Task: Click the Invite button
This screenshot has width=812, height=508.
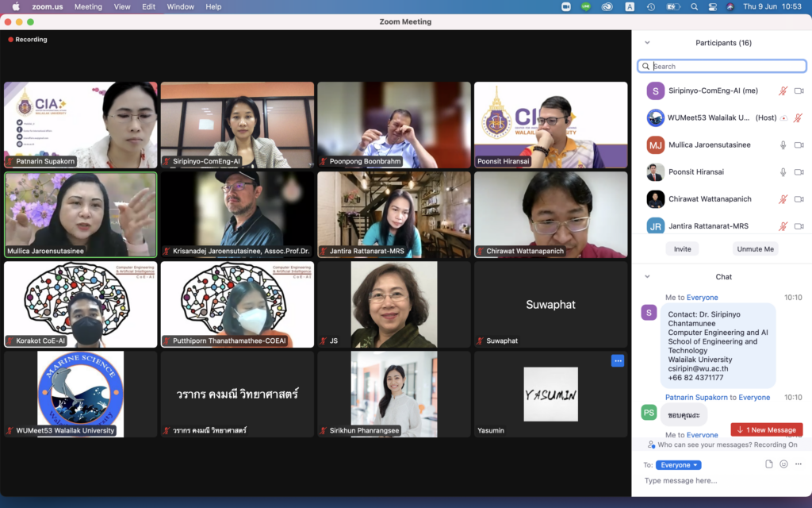Action: coord(682,248)
